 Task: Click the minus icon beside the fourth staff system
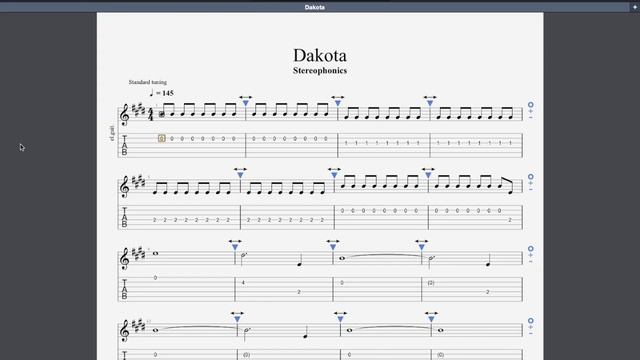(x=531, y=333)
